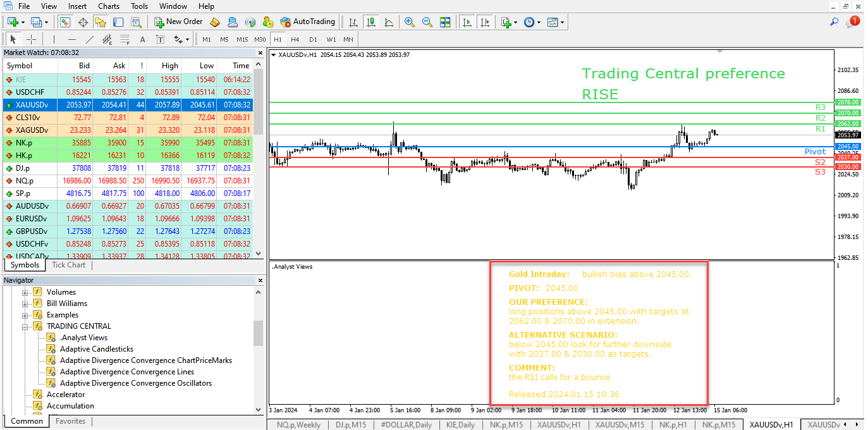This screenshot has width=868, height=430.
Task: Select the text label tool
Action: [160, 39]
